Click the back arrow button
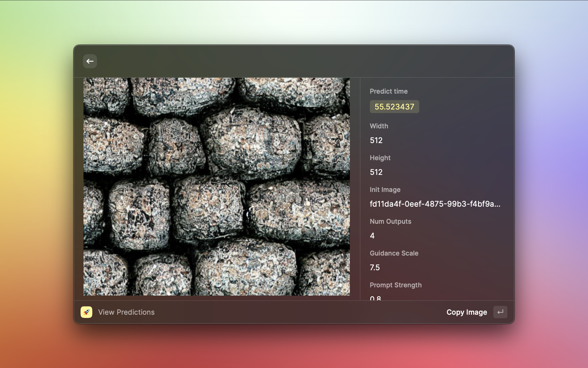The width and height of the screenshot is (588, 368). coord(90,61)
